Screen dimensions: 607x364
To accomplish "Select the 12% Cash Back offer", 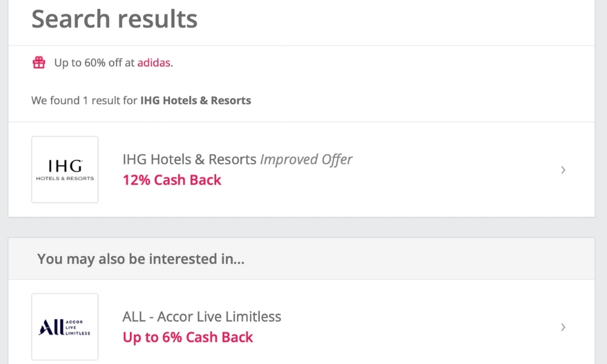I will (x=172, y=180).
